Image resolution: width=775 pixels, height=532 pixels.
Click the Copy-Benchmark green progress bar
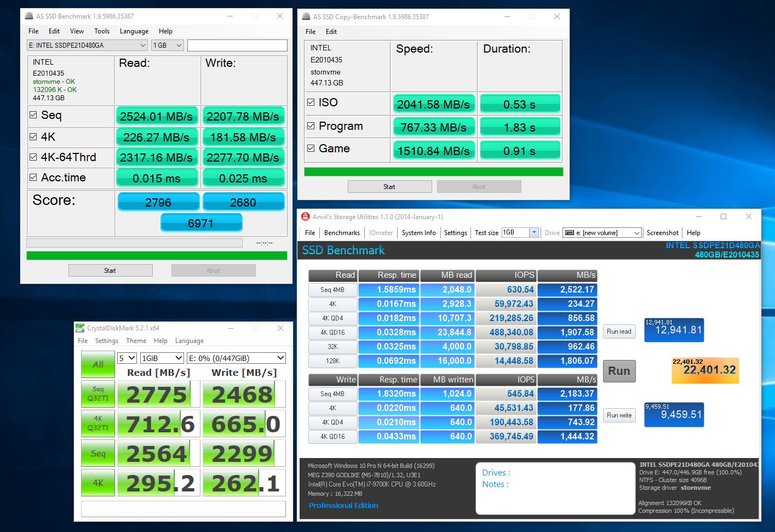pyautogui.click(x=434, y=171)
